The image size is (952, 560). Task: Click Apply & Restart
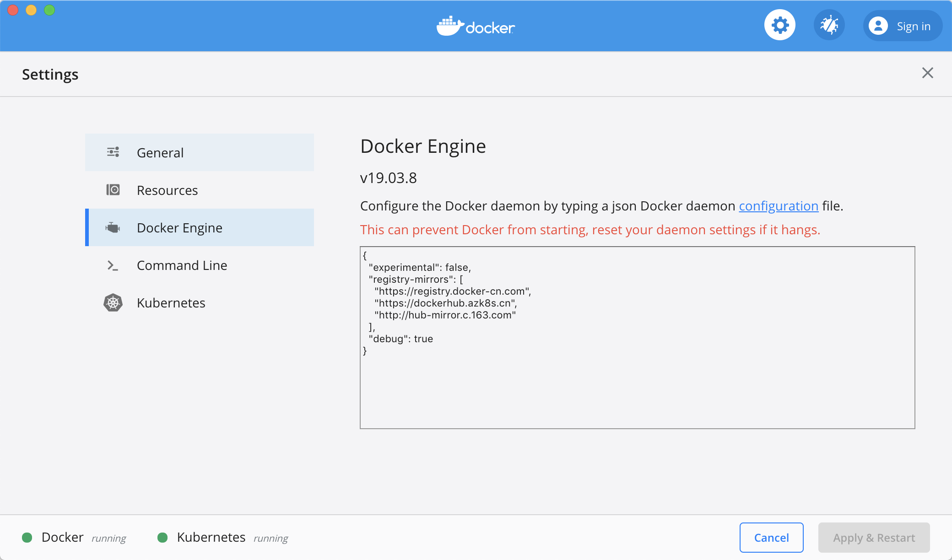point(874,538)
